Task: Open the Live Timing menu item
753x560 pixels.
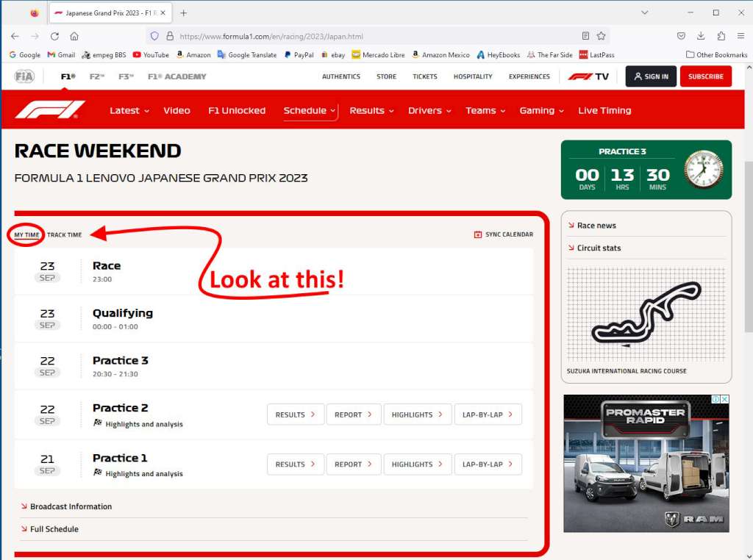Action: (604, 110)
